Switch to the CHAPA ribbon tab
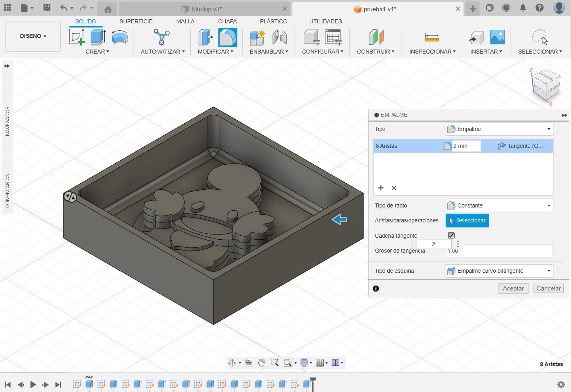Screen dimensions: 571x392 click(x=227, y=21)
